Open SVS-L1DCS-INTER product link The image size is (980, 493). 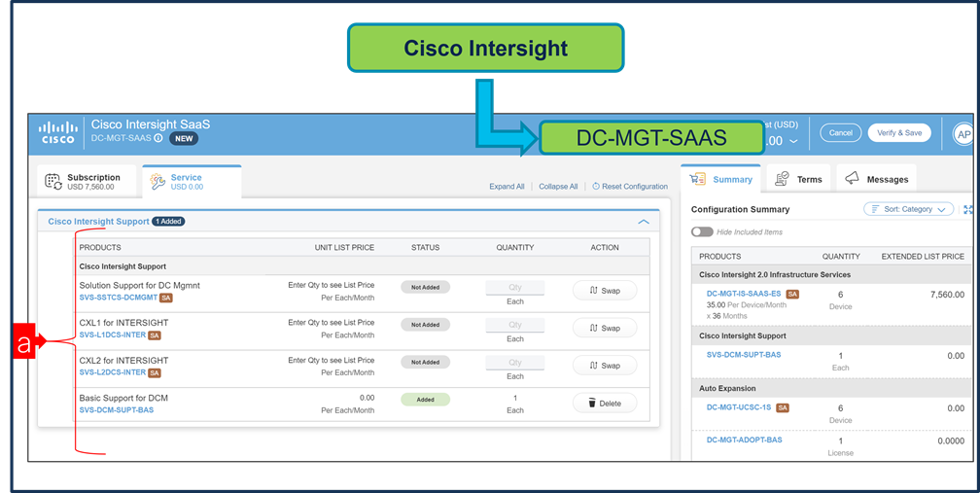pos(113,335)
